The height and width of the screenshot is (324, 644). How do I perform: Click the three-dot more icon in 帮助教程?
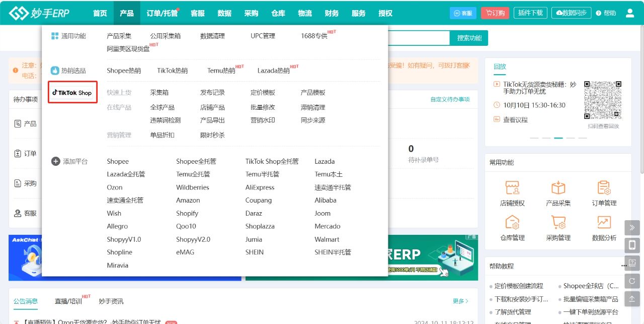(x=624, y=266)
